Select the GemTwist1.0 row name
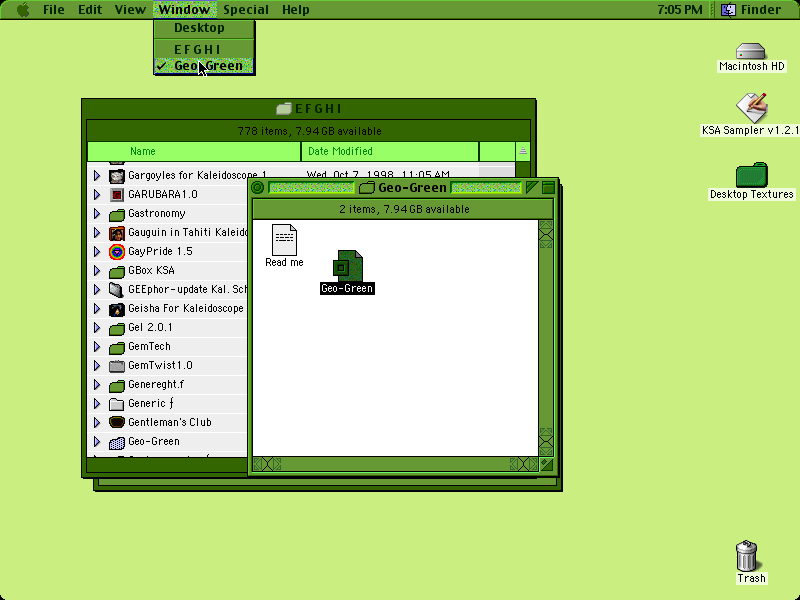 click(160, 365)
